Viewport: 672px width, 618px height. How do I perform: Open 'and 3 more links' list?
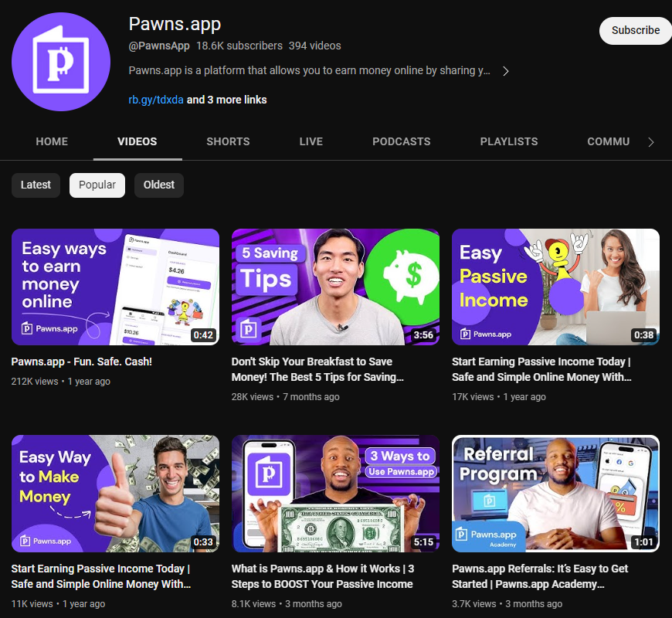pyautogui.click(x=227, y=100)
